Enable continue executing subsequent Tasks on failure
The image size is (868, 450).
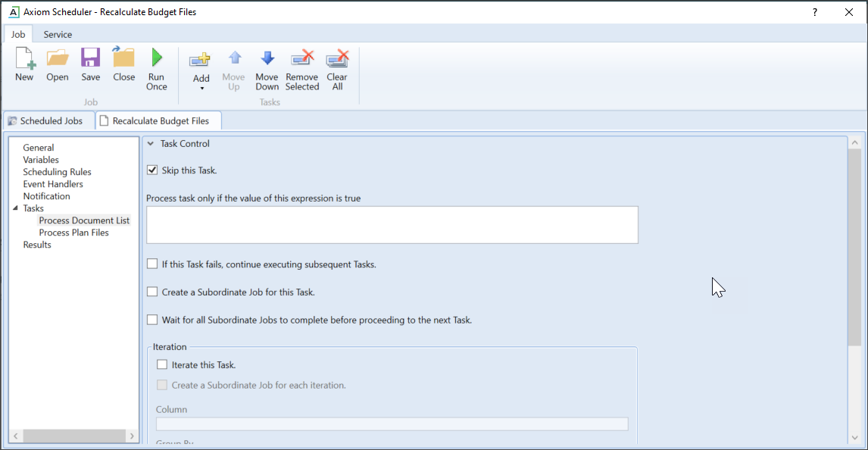point(152,264)
